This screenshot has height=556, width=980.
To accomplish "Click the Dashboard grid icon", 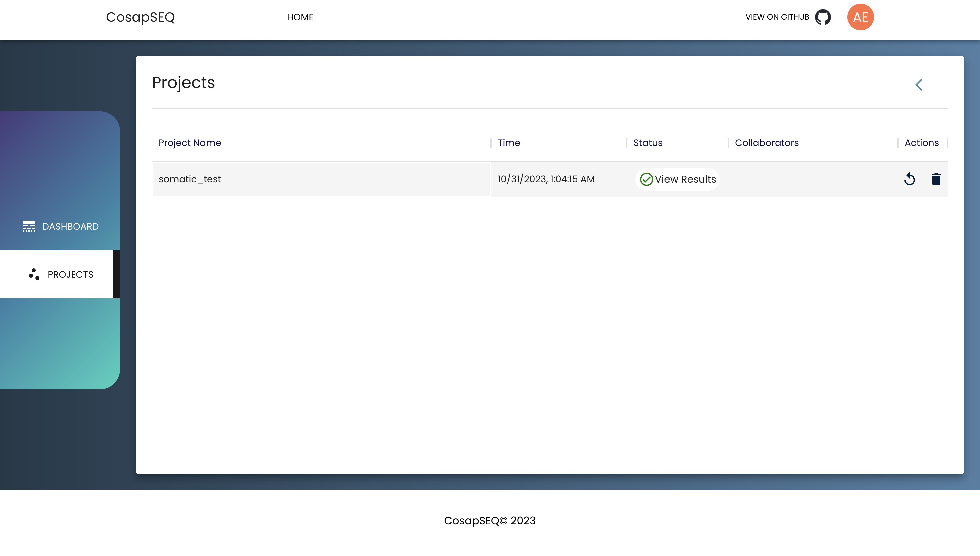I will point(29,226).
